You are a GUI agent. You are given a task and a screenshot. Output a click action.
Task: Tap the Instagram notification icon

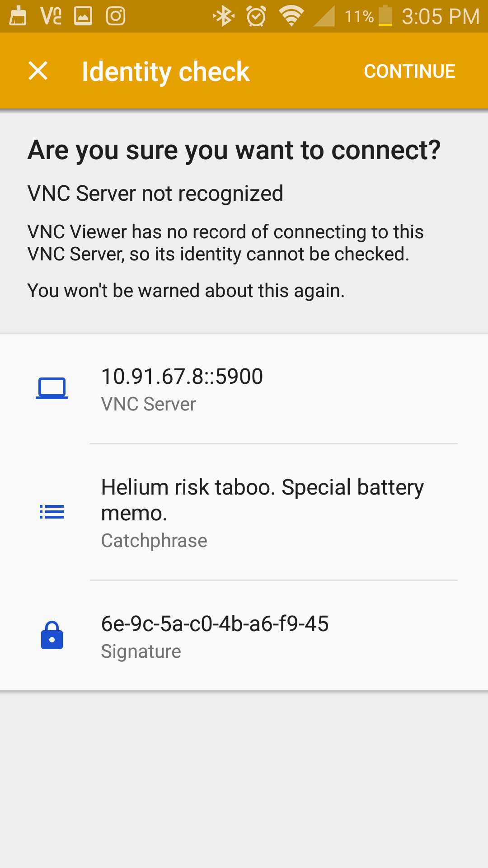[116, 16]
